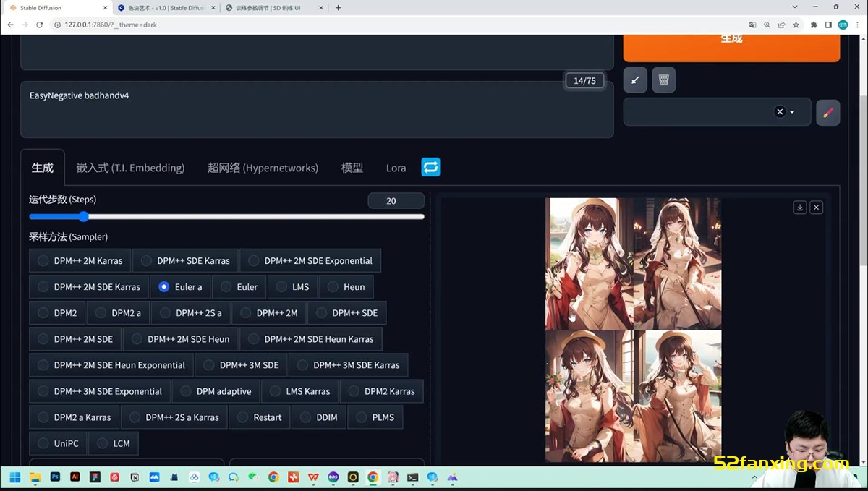This screenshot has width=868, height=491.
Task: Click the browser reload page icon
Action: [x=40, y=25]
